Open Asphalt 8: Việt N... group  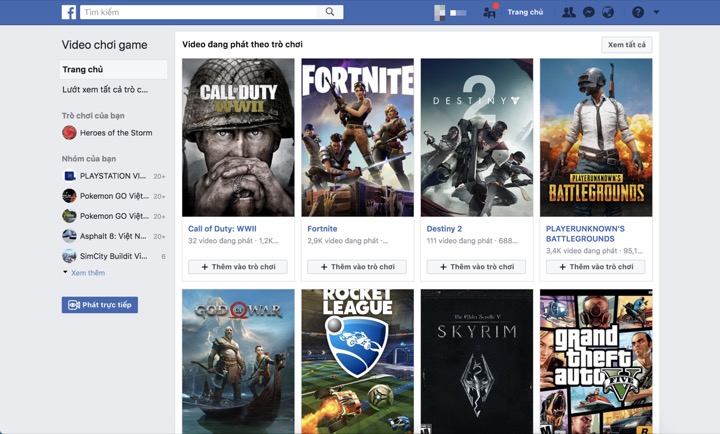click(x=113, y=236)
